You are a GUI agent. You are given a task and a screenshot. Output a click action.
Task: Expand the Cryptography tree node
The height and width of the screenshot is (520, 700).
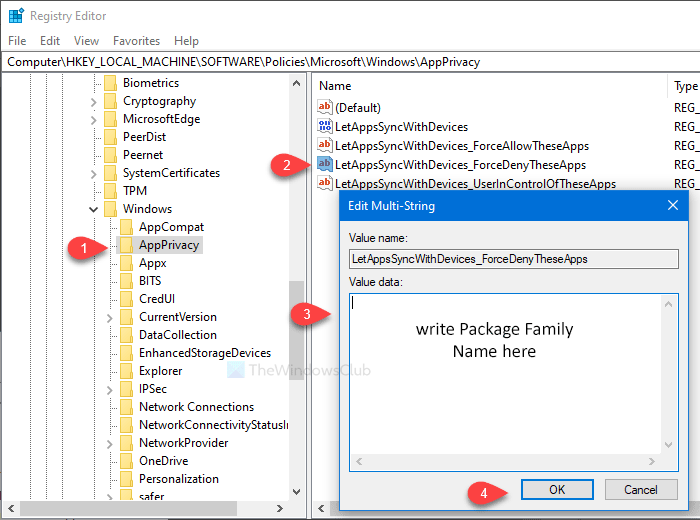[93, 102]
